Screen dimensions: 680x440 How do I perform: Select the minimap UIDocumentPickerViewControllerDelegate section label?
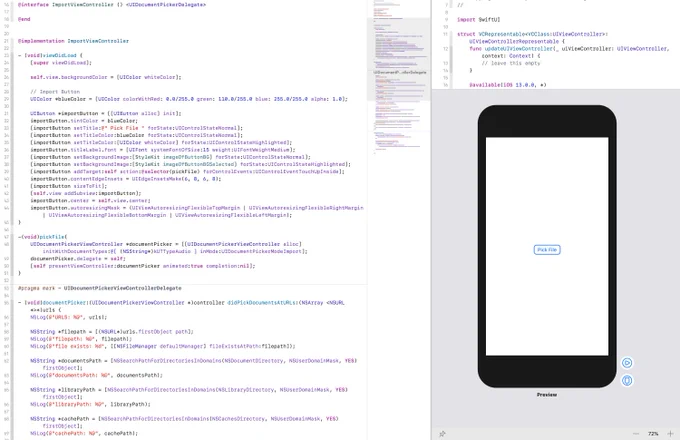point(400,72)
